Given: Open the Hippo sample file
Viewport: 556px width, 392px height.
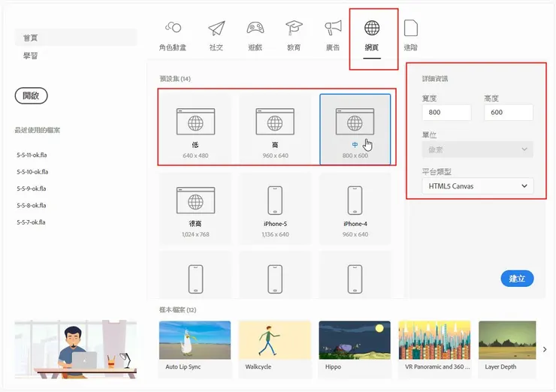Looking at the screenshot, I should pos(355,348).
